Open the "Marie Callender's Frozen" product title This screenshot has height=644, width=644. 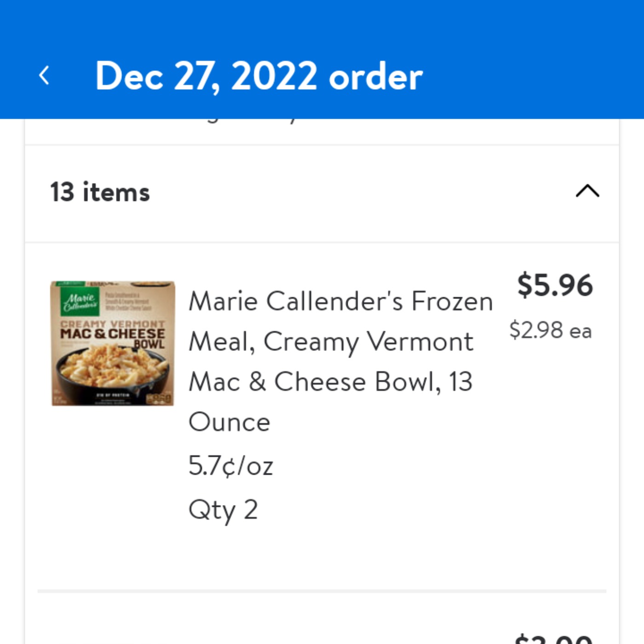[340, 301]
